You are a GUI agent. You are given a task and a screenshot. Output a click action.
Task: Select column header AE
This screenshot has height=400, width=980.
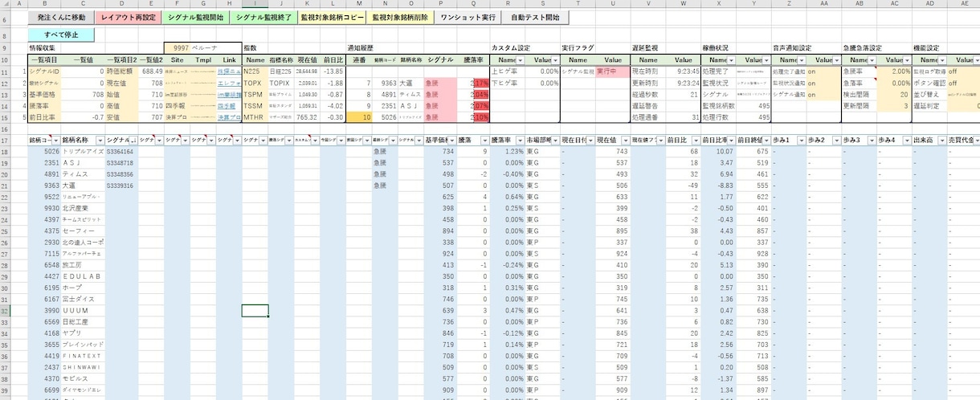964,4
